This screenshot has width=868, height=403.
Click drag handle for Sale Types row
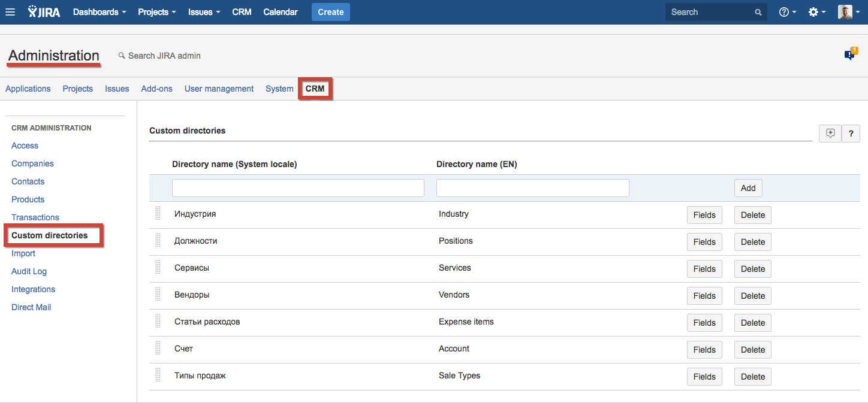pyautogui.click(x=158, y=375)
